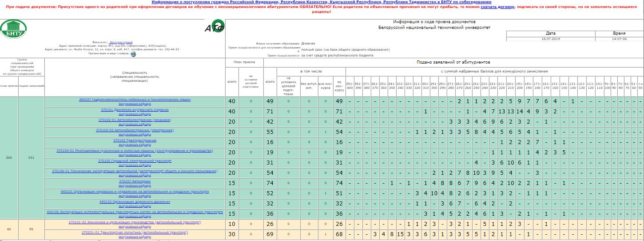Open 370102-02 Автомобилестроение (электроника) link
The height and width of the screenshot is (241, 644).
[x=135, y=130]
